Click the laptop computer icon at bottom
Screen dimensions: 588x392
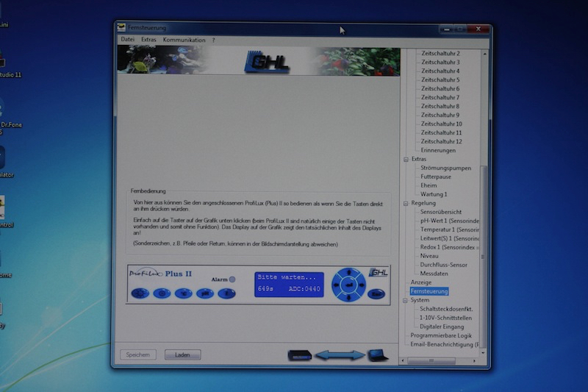pyautogui.click(x=378, y=355)
